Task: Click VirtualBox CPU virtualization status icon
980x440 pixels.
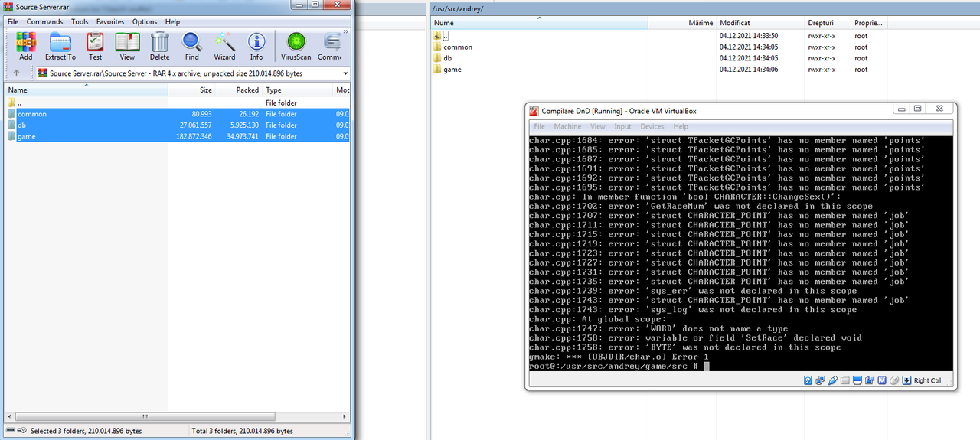Action: click(882, 380)
